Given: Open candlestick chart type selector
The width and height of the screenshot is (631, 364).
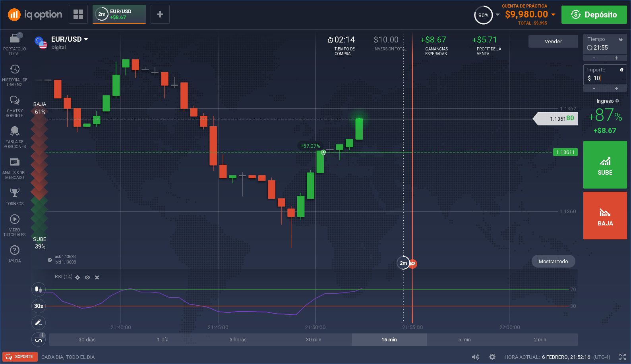Looking at the screenshot, I should tap(39, 289).
